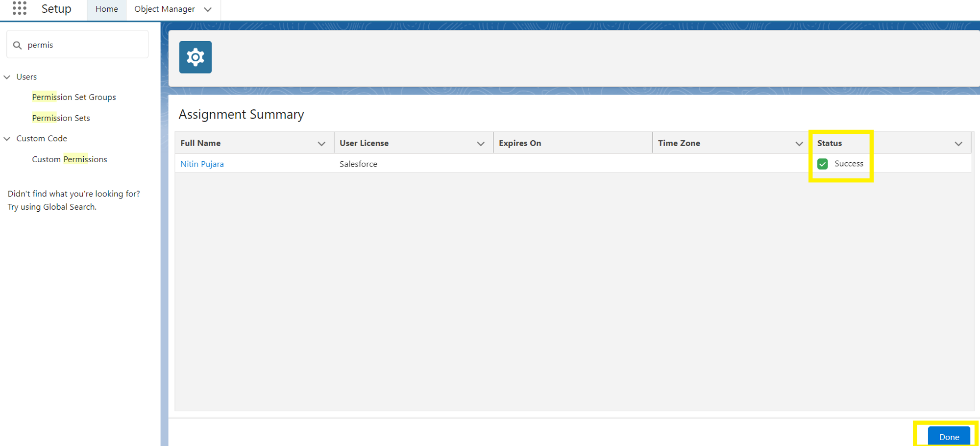Viewport: 980px width, 446px height.
Task: Select Permission Sets in the sidebar
Action: click(61, 118)
